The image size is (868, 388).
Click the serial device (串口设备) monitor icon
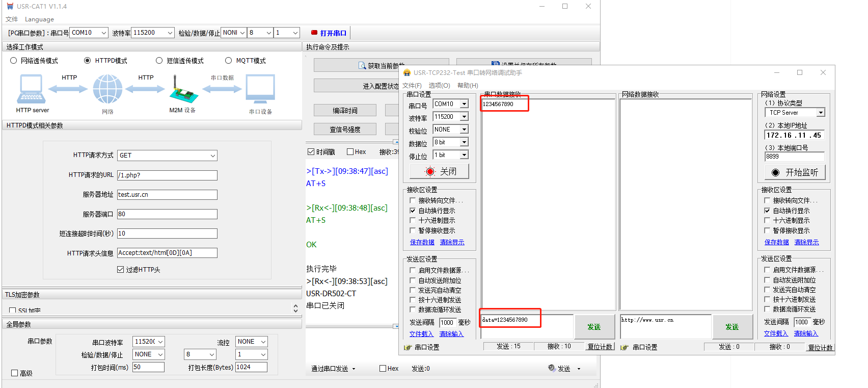pos(260,89)
